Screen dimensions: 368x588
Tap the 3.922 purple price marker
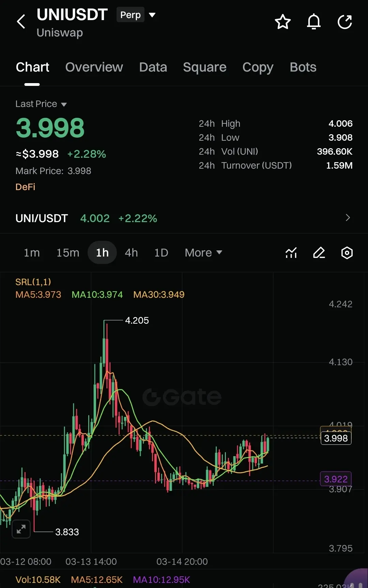[336, 479]
